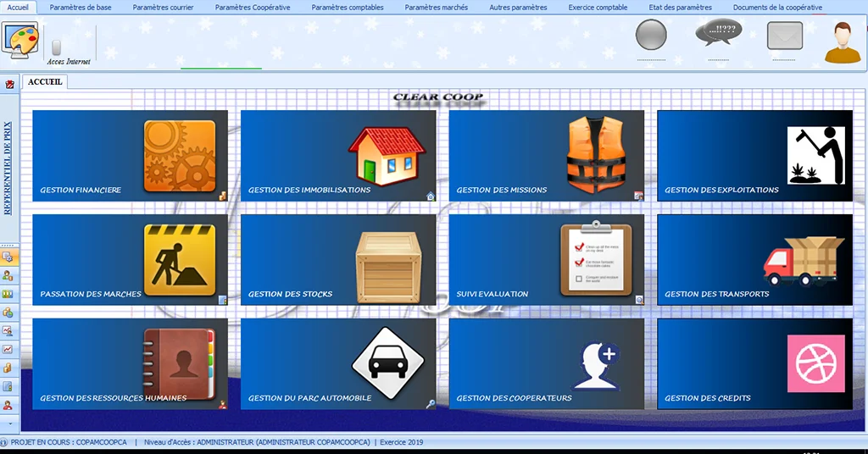The height and width of the screenshot is (454, 868).
Task: Click the red user sidebar icon
Action: click(x=8, y=405)
